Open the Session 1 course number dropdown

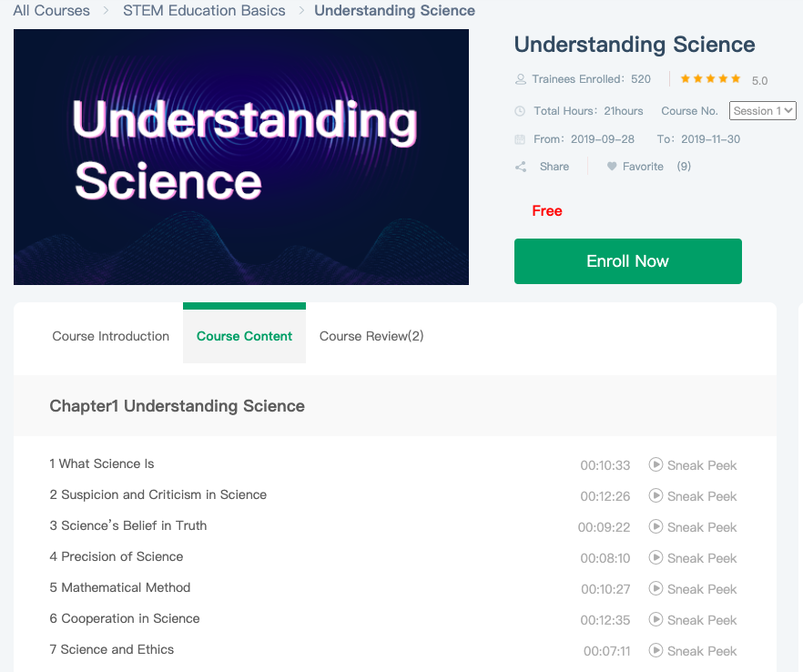click(763, 111)
